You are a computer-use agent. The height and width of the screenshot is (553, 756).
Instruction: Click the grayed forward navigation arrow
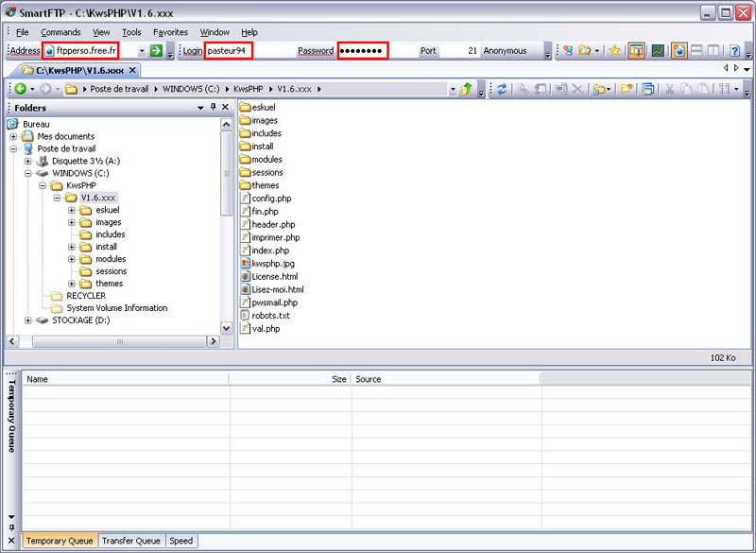pyautogui.click(x=45, y=89)
